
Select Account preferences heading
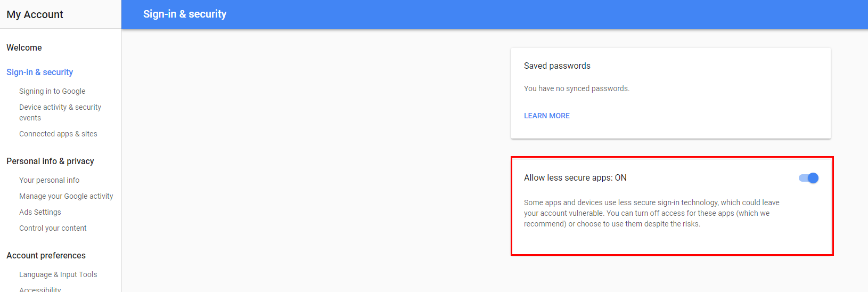click(46, 255)
